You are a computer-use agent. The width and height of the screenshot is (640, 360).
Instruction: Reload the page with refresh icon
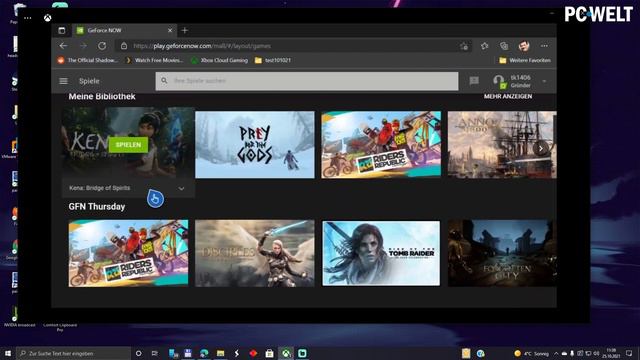coord(102,46)
